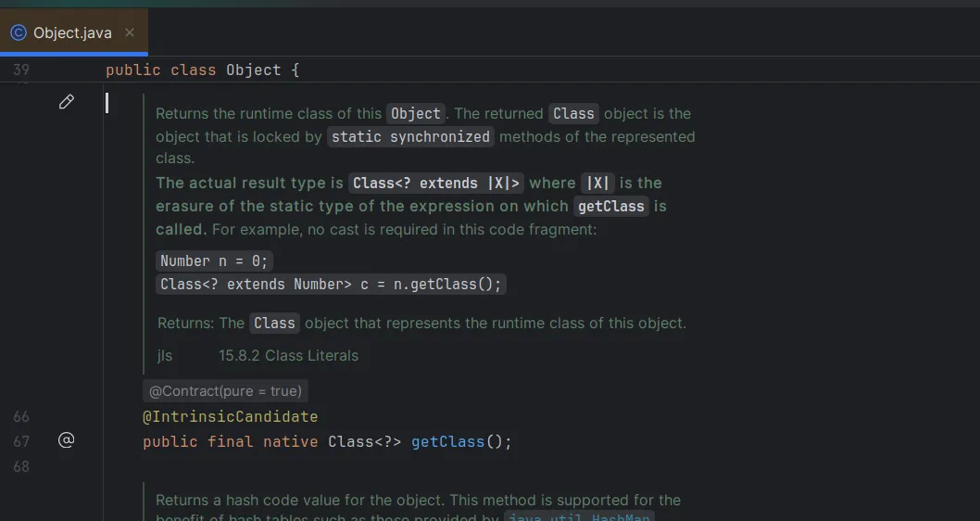Image resolution: width=980 pixels, height=521 pixels.
Task: Close the Object.java tab
Action: [x=130, y=32]
